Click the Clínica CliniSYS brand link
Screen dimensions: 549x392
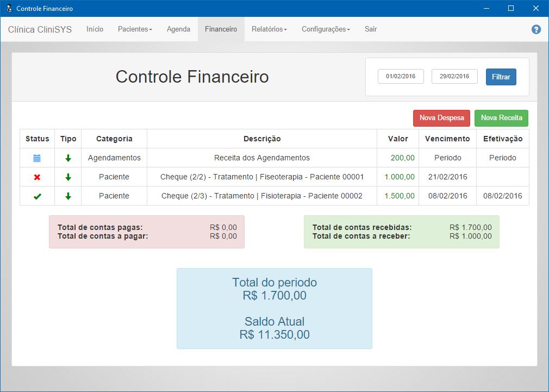coord(40,29)
